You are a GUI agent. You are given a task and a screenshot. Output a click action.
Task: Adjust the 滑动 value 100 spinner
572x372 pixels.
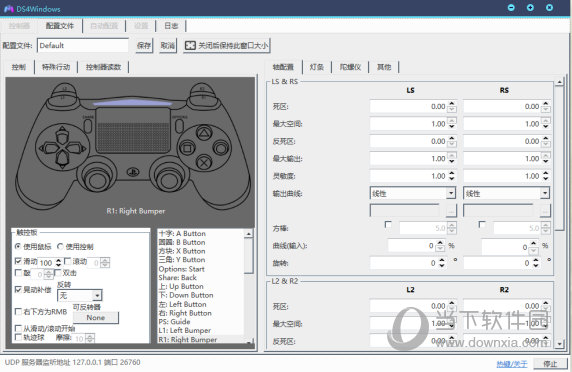58,262
